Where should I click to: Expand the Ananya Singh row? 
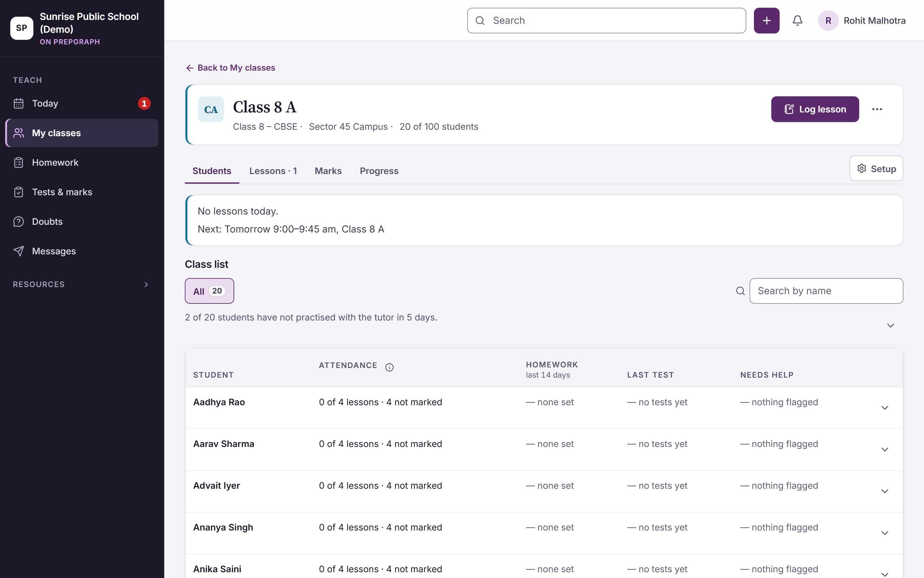885,533
